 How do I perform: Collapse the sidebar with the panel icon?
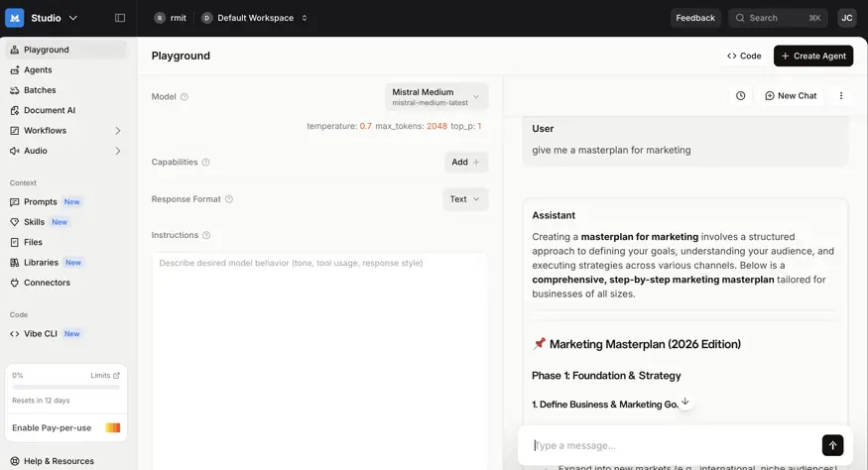coord(120,18)
